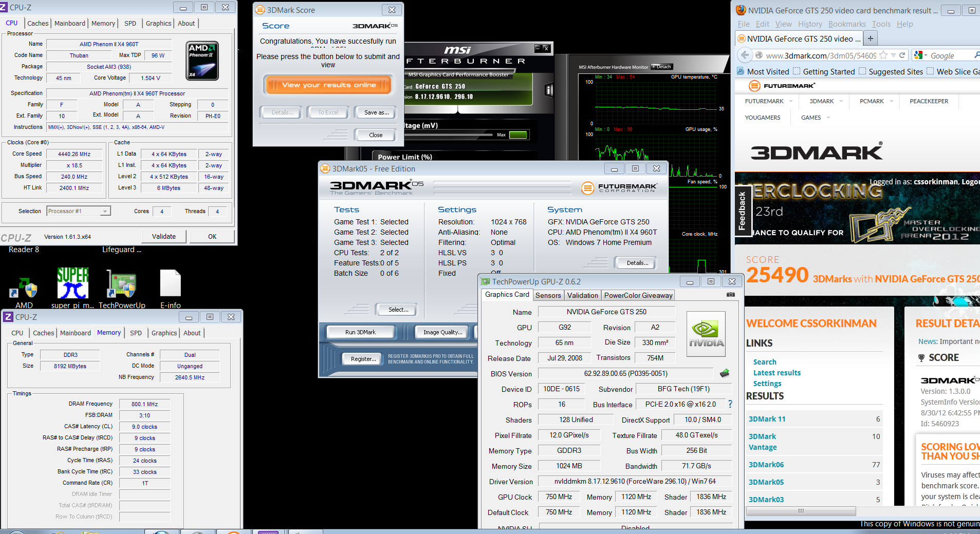
Task: Open the Validation tab in GPU-Z
Action: tap(582, 295)
